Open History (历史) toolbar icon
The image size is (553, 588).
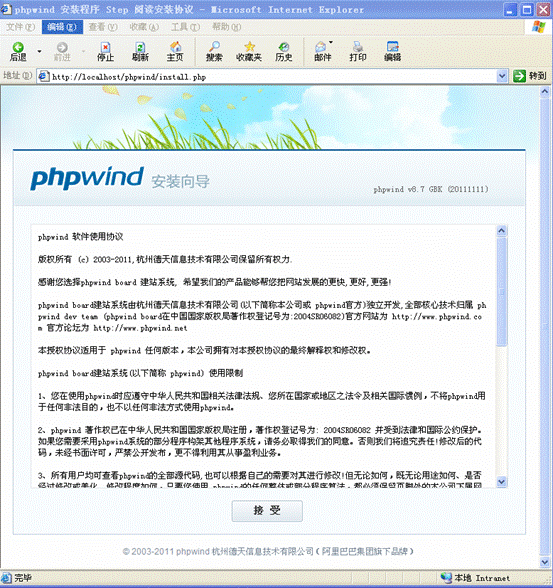(x=284, y=51)
